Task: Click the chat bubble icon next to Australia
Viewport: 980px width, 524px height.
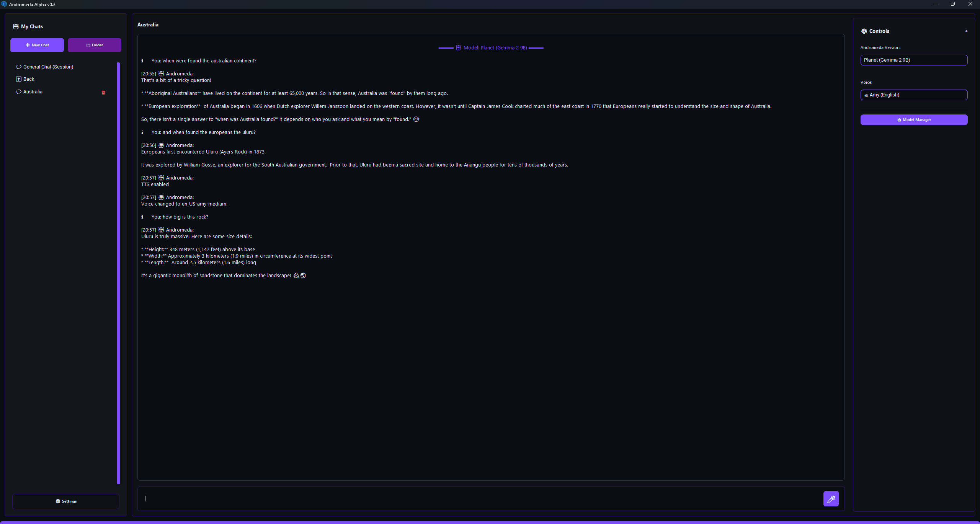Action: 19,91
